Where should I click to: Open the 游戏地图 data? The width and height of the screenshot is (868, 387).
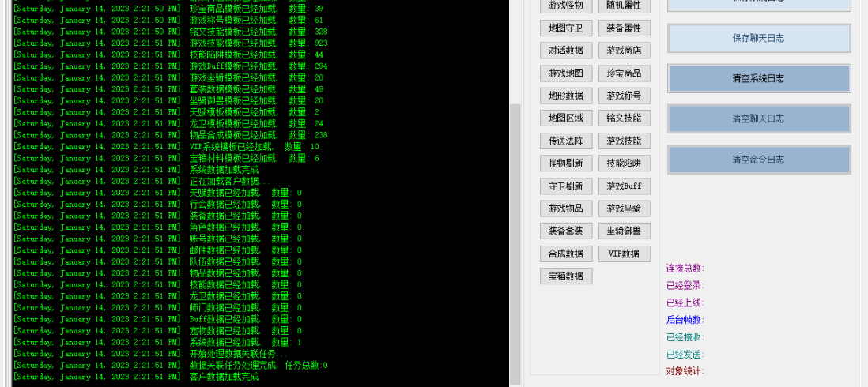[x=566, y=73]
